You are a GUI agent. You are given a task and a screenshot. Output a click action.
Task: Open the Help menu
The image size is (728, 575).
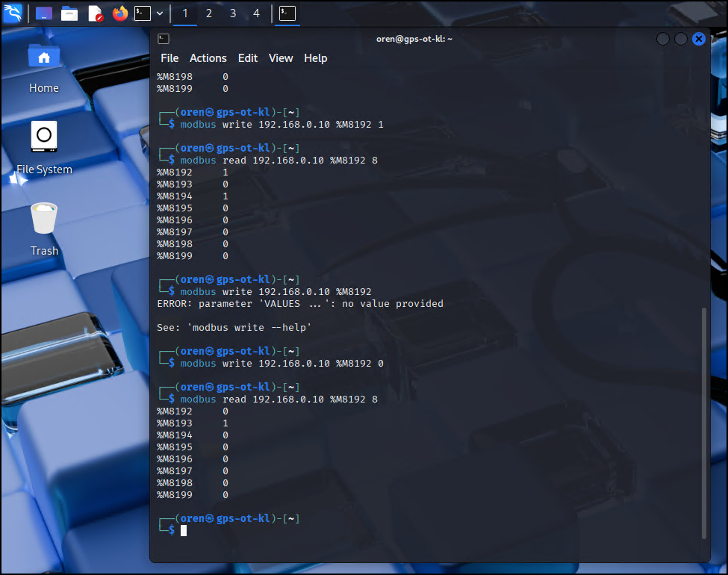[x=315, y=57]
